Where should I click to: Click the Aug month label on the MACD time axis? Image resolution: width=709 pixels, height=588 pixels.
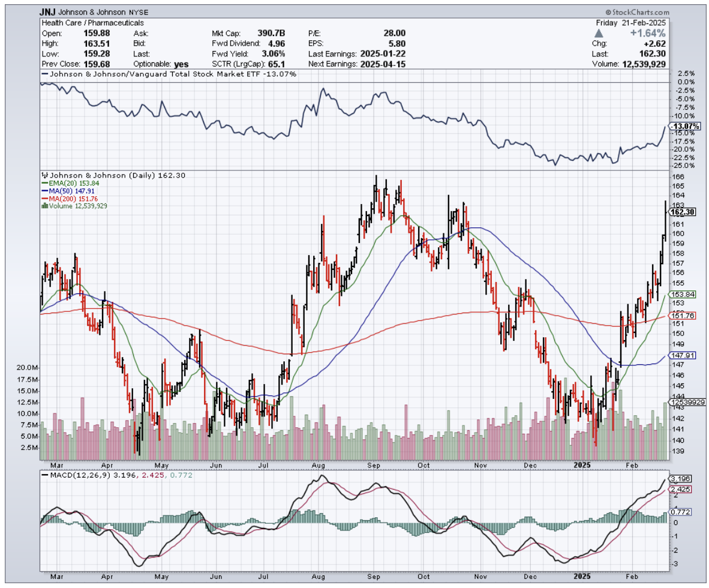(319, 576)
